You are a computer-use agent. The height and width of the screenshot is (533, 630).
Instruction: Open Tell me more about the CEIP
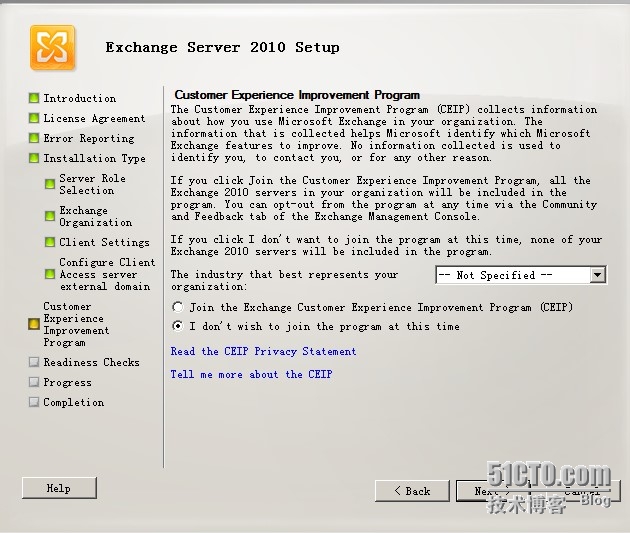coord(251,374)
